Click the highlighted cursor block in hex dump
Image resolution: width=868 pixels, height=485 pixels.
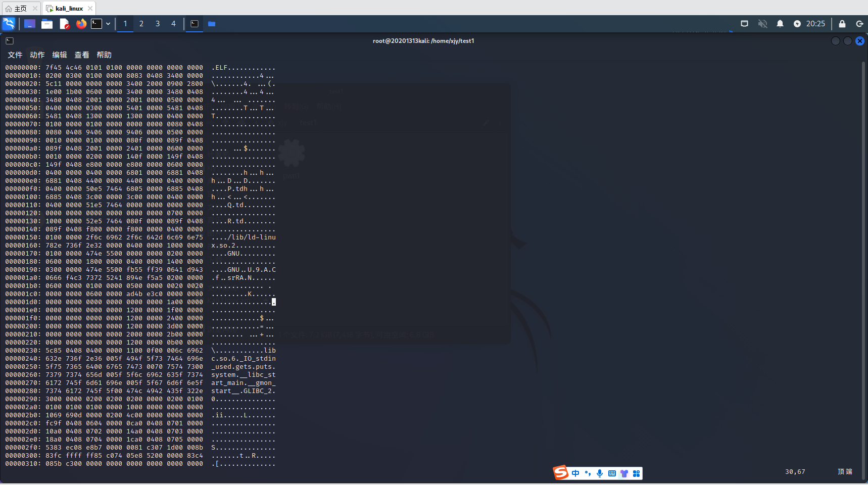point(274,302)
